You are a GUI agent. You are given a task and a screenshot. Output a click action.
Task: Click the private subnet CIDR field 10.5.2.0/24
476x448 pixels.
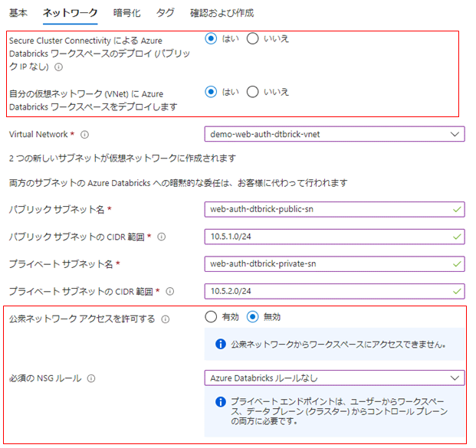click(334, 291)
